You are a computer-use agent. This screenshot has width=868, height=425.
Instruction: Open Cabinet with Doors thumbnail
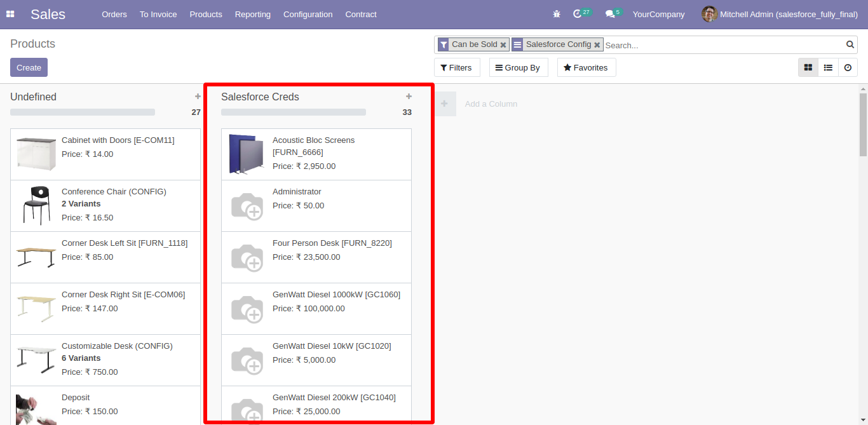[36, 154]
